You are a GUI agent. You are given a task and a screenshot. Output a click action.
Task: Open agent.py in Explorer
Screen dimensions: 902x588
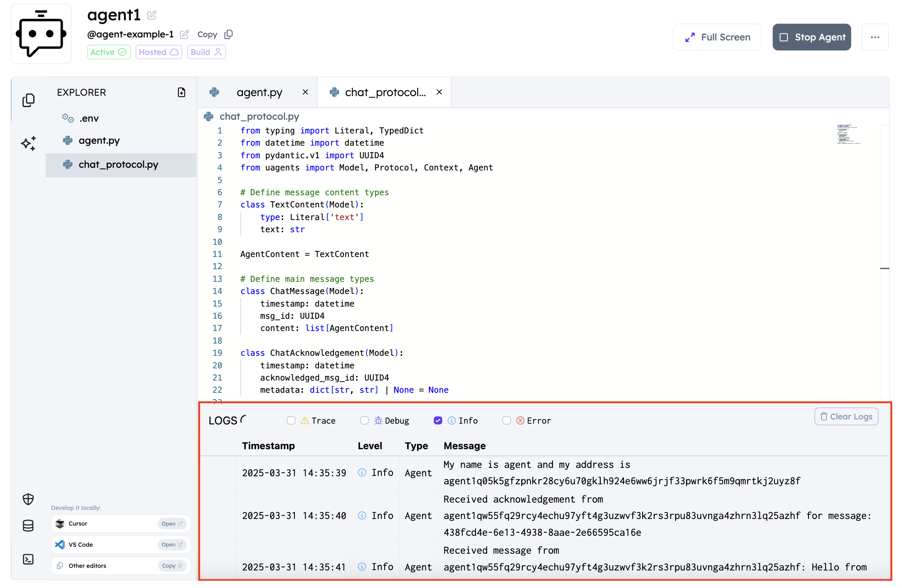click(121, 140)
